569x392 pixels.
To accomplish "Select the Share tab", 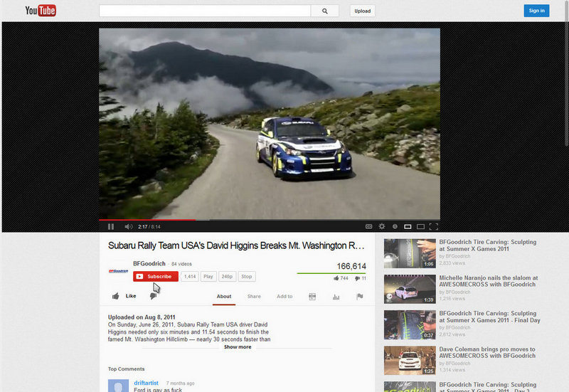I will tap(254, 296).
